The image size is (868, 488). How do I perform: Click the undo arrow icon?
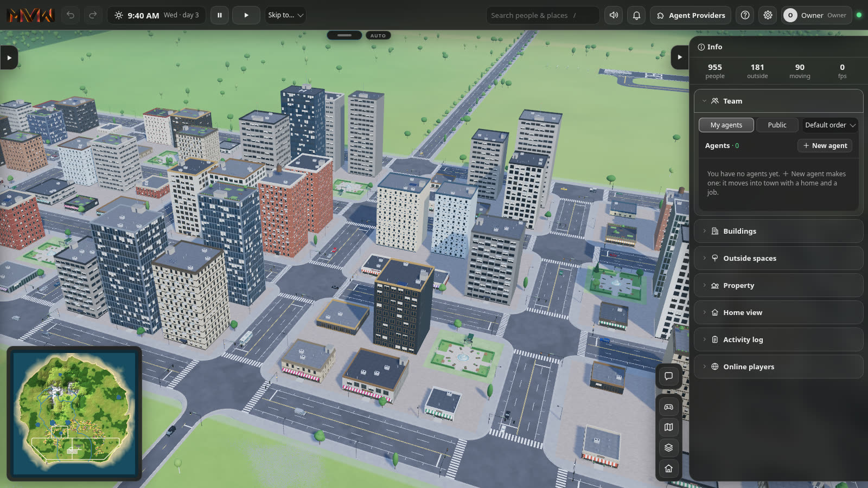tap(71, 15)
